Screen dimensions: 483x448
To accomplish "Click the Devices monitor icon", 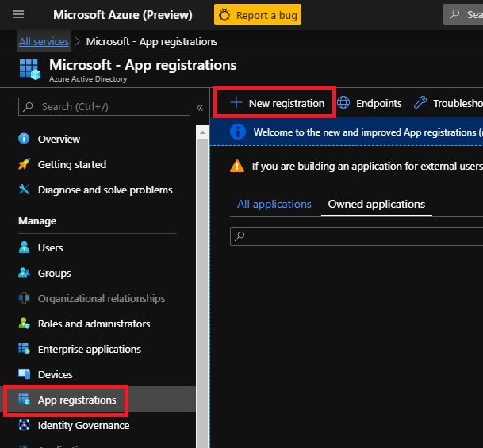I will (24, 373).
